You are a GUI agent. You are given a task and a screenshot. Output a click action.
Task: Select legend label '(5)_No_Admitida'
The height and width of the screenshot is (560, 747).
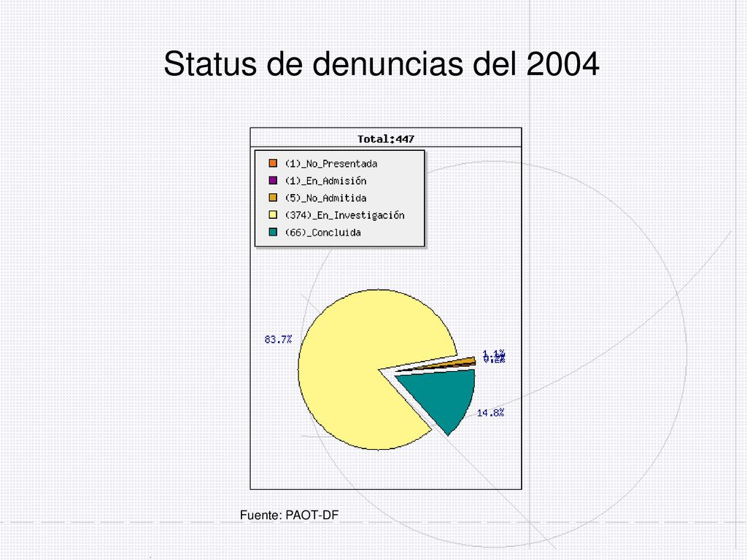tap(326, 198)
